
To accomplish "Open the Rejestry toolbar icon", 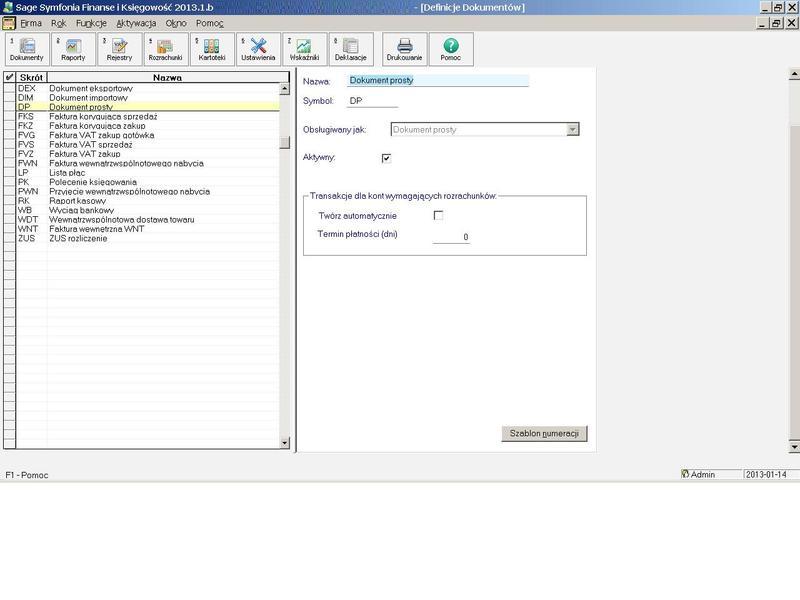I will pos(119,49).
